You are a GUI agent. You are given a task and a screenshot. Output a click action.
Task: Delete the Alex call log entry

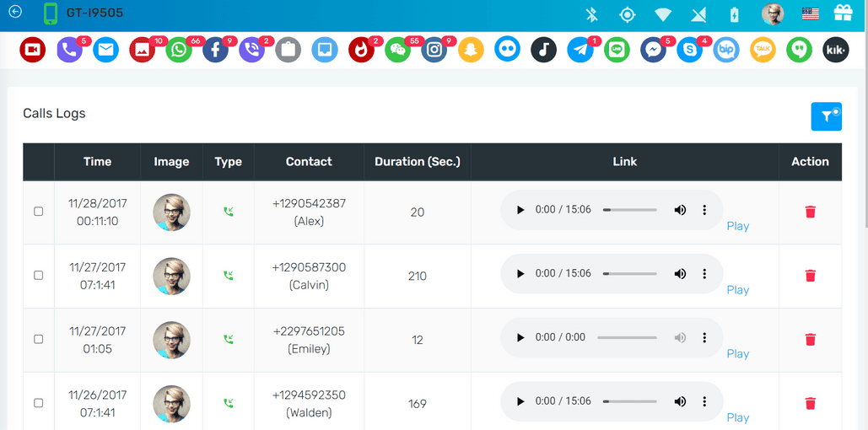[x=811, y=212]
